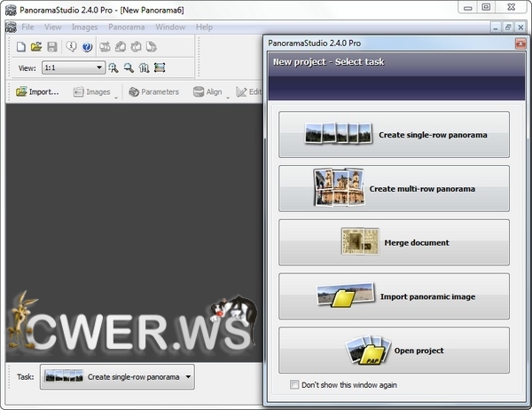Open the Panorama menu
532x410 pixels.
[126, 28]
